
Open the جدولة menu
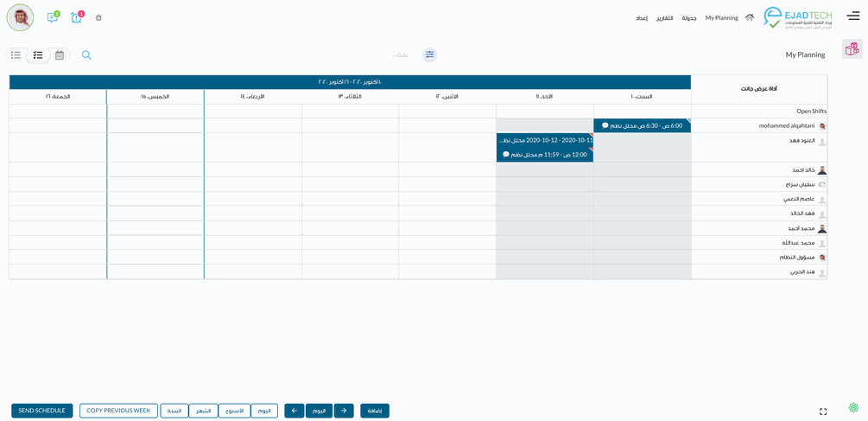[689, 18]
